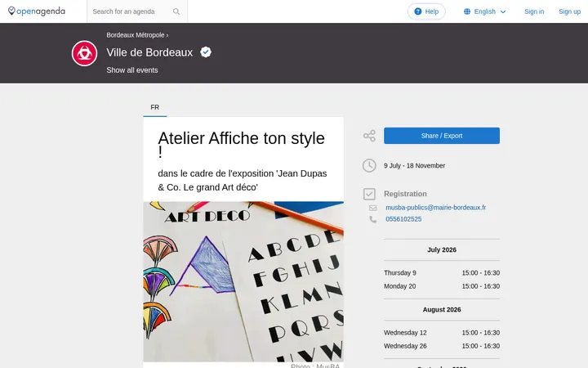Click the July 2026 month header
Screen dimensions: 588x368
point(442,249)
